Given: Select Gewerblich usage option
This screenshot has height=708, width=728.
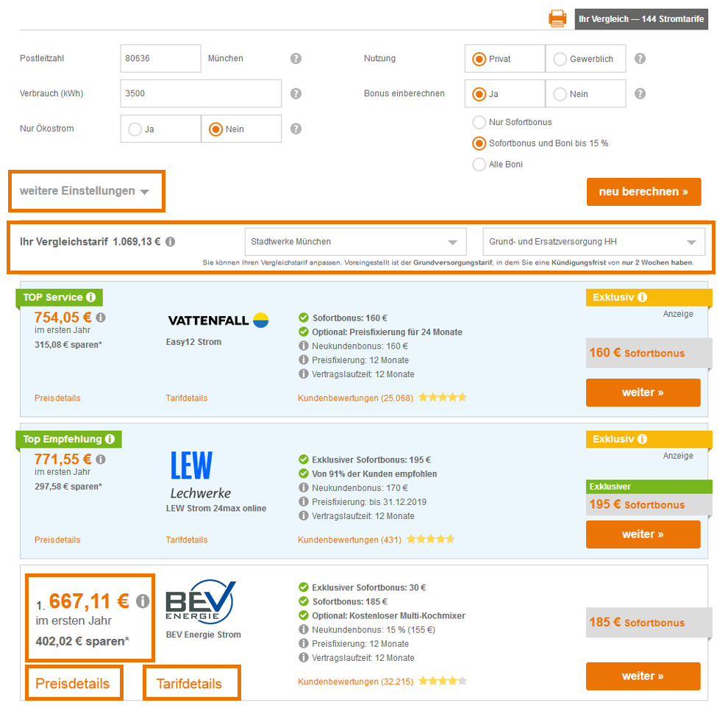Looking at the screenshot, I should coord(585,59).
